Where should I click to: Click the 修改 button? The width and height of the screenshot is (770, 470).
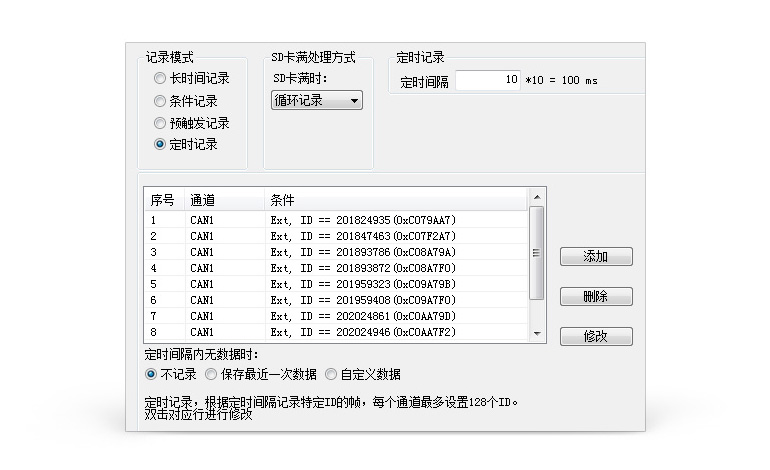(x=596, y=337)
